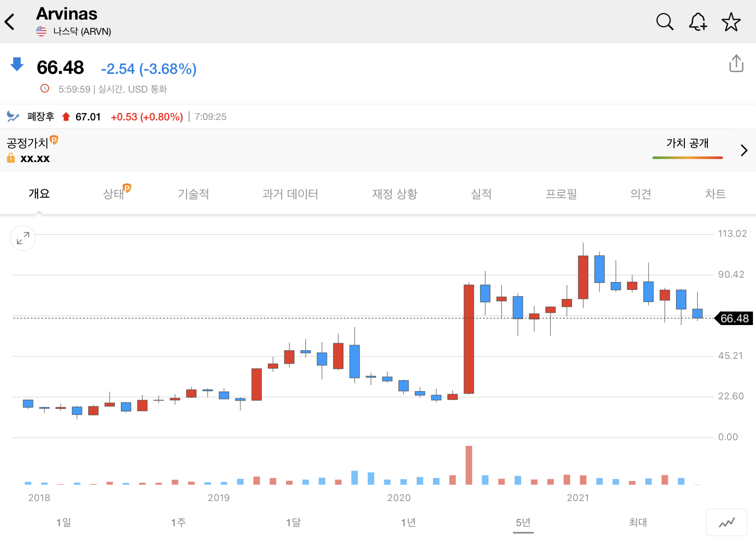Tap the back arrow icon

point(10,22)
